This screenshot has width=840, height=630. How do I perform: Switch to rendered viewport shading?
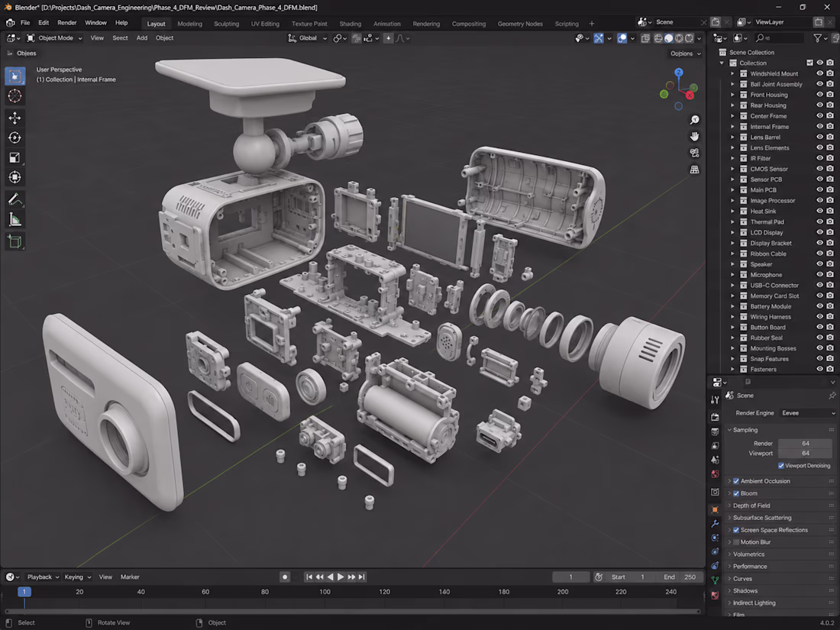689,38
